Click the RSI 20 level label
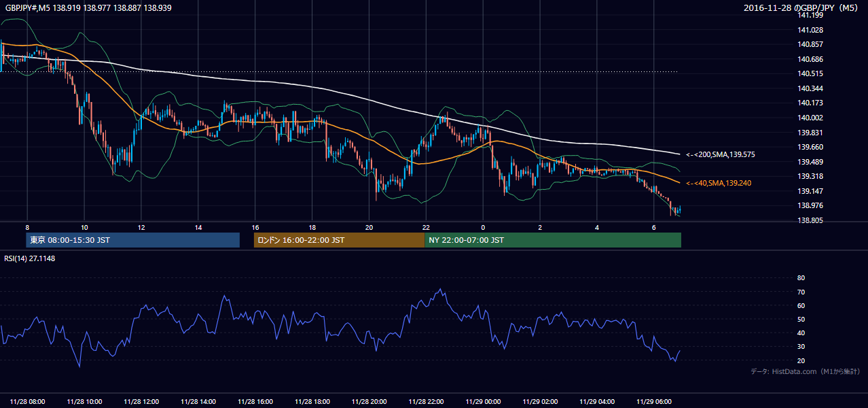 (801, 360)
